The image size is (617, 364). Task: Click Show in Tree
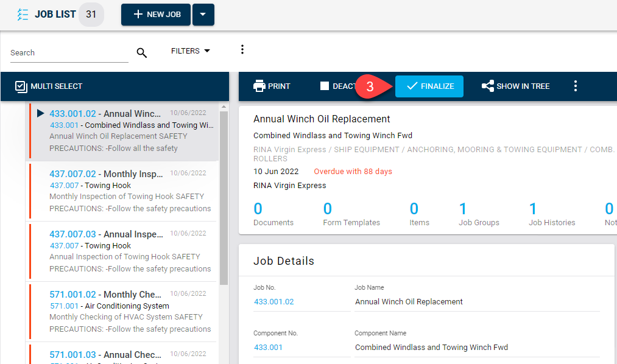click(515, 86)
